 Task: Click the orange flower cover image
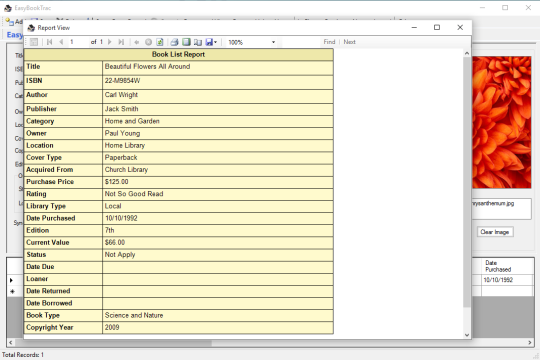pos(501,123)
